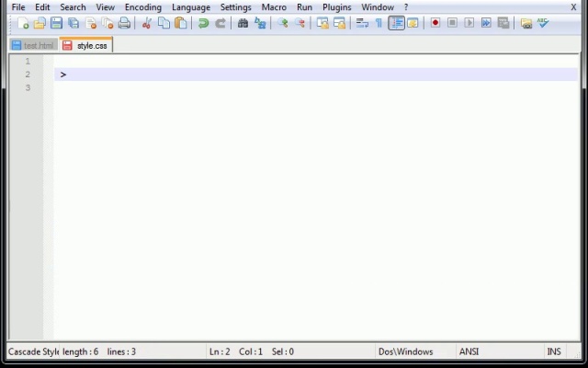This screenshot has width=588, height=368.
Task: Click "Cascade Style" language in status bar
Action: pos(33,351)
